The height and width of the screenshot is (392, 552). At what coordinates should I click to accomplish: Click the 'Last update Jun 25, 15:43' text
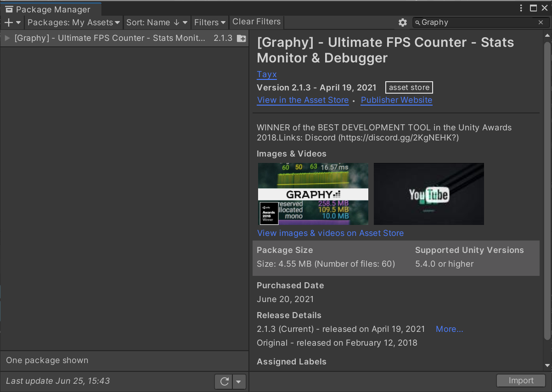(x=58, y=381)
